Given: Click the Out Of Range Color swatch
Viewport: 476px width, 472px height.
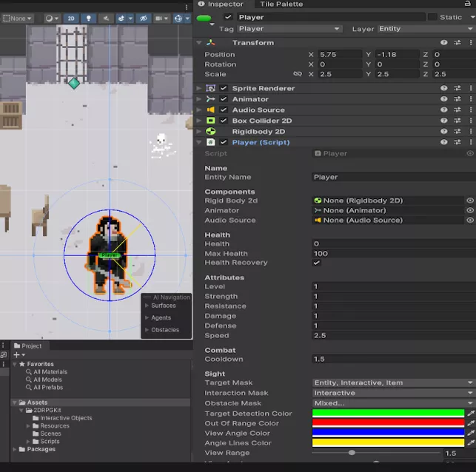Looking at the screenshot, I should click(388, 423).
